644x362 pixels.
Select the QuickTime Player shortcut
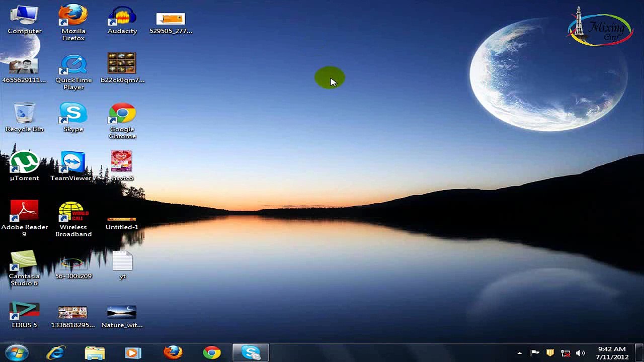73,72
